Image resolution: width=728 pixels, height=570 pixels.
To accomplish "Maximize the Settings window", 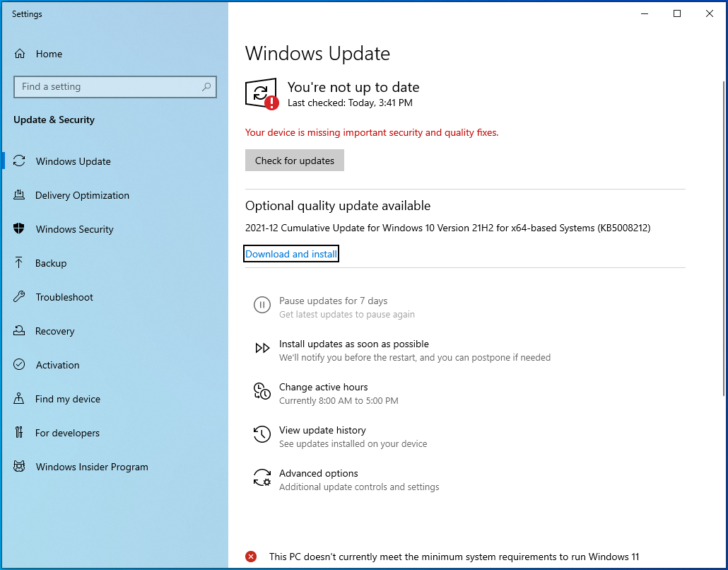I will pos(677,13).
